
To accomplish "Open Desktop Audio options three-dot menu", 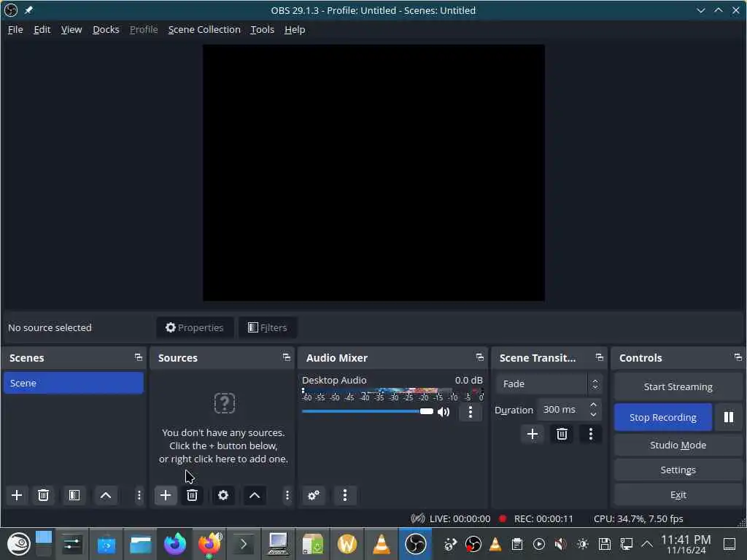I will [471, 412].
